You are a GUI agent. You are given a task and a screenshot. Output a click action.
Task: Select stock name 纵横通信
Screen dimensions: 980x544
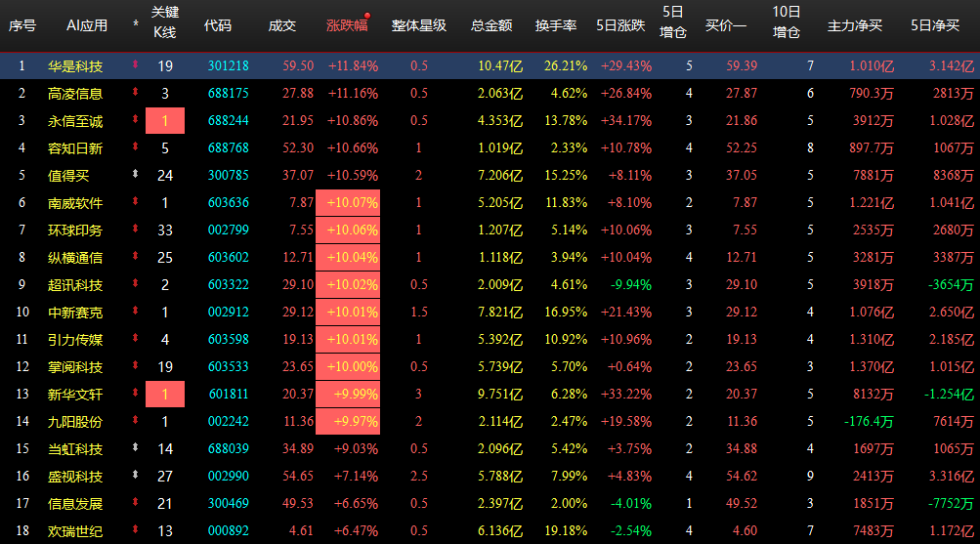pos(75,258)
